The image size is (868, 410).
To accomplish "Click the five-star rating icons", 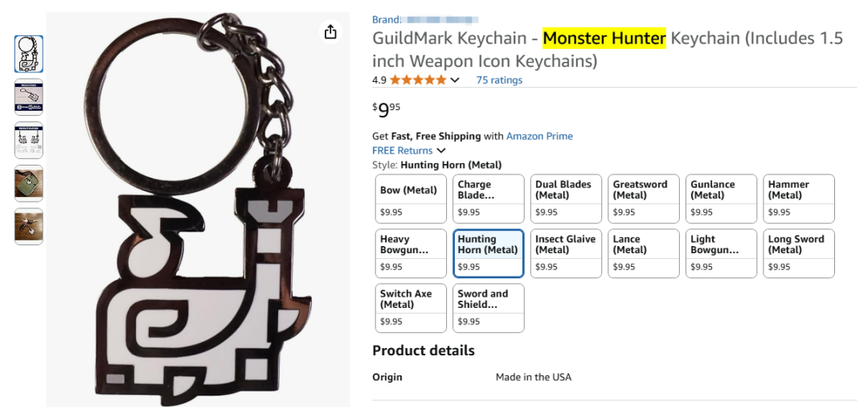I will pos(418,80).
